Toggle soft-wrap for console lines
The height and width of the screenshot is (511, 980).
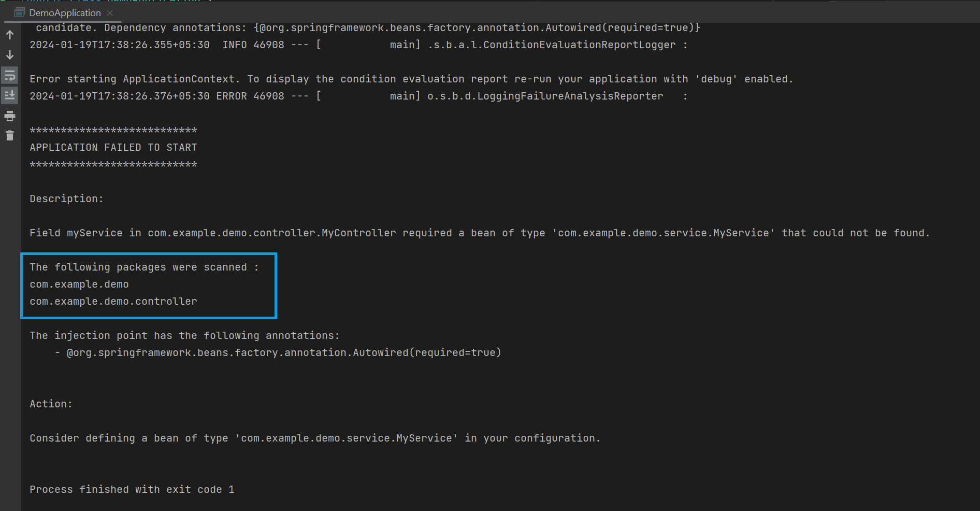(9, 75)
